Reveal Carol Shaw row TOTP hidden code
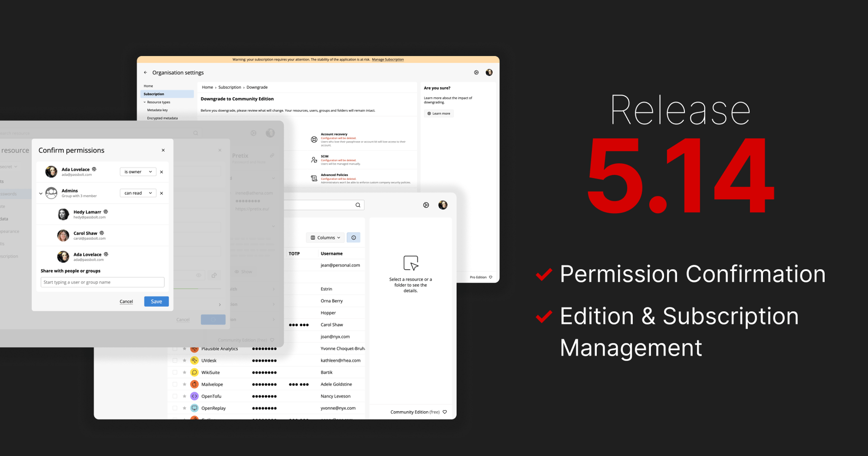Image resolution: width=868 pixels, height=456 pixels. 299,325
